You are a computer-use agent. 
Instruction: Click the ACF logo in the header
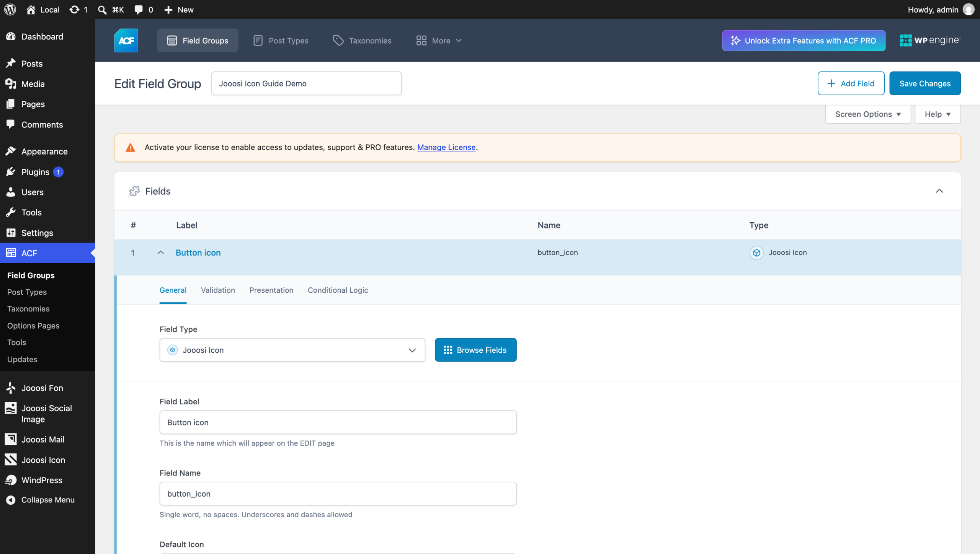[x=126, y=41]
